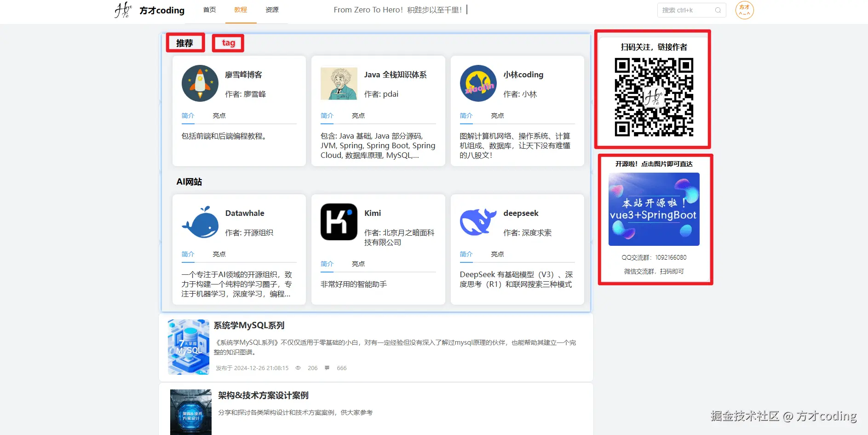Click the 扫码关注 QR code image
Screen dimensions: 868x435
654,97
